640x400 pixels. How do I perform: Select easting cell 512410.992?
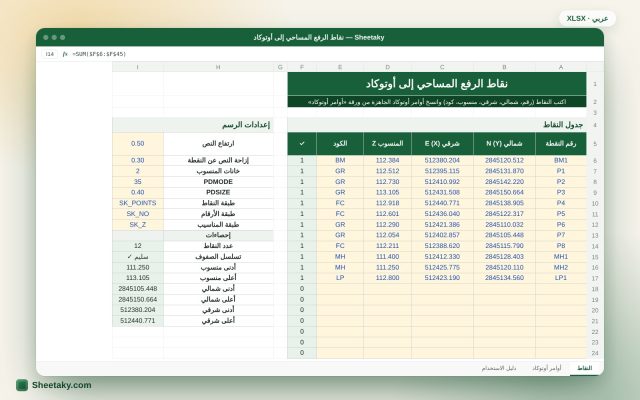tap(442, 182)
